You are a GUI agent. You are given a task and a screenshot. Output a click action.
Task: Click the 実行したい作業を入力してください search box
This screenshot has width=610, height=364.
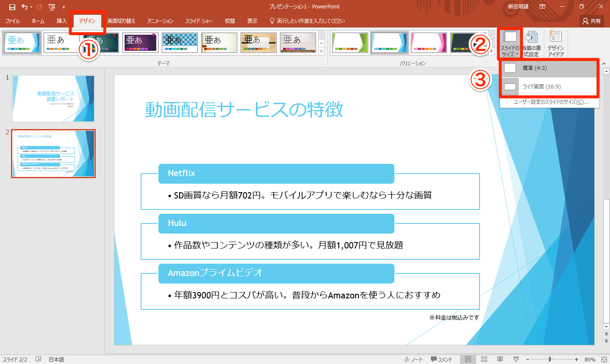(308, 21)
